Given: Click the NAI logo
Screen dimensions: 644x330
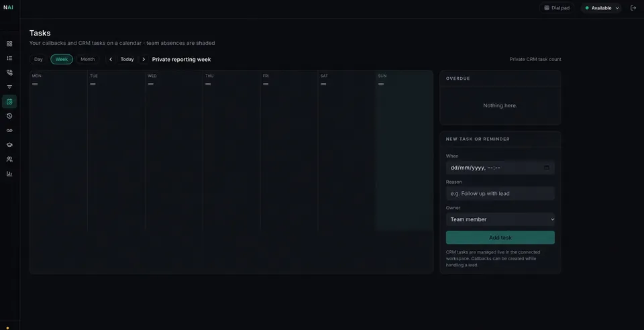Looking at the screenshot, I should click(x=8, y=7).
